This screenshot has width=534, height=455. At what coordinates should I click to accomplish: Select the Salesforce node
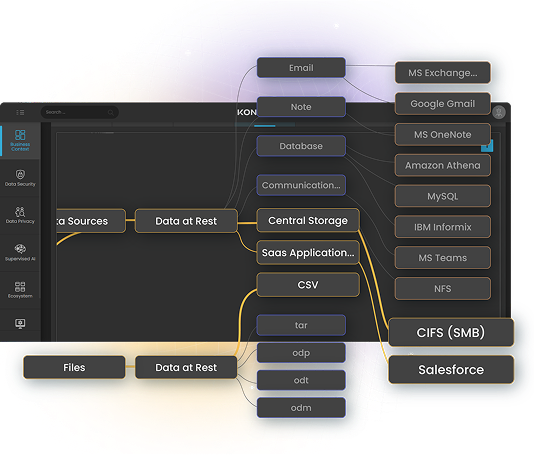(451, 370)
